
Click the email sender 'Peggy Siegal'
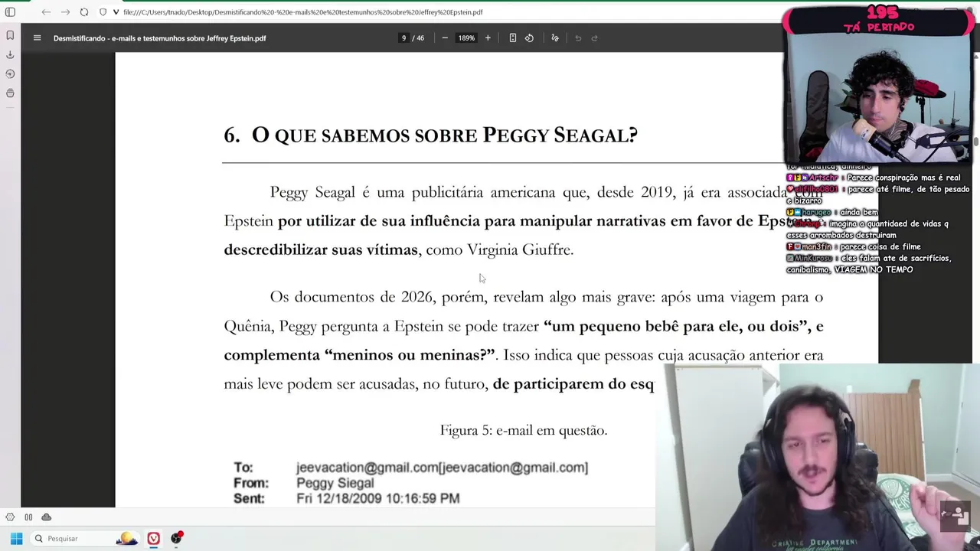click(335, 483)
